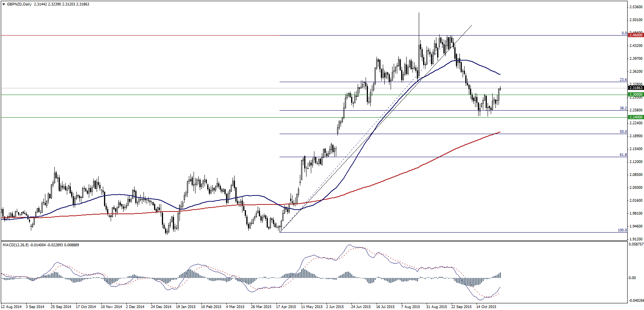This screenshot has height=310, width=644.
Task: Click the 2.25800 price axis label
Action: pyautogui.click(x=636, y=110)
